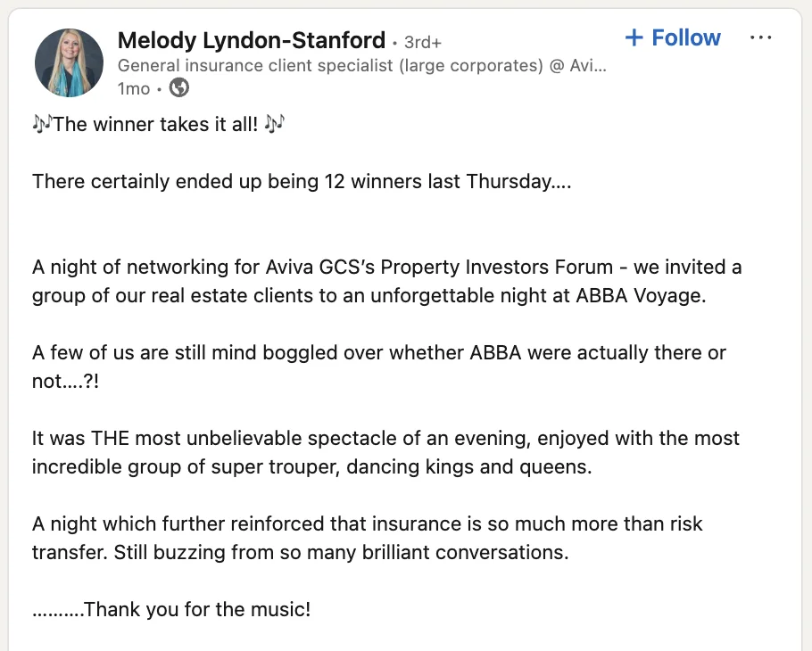Click the music notes emoji before 'The winner'
Screen dimensions: 812x651
[42, 124]
